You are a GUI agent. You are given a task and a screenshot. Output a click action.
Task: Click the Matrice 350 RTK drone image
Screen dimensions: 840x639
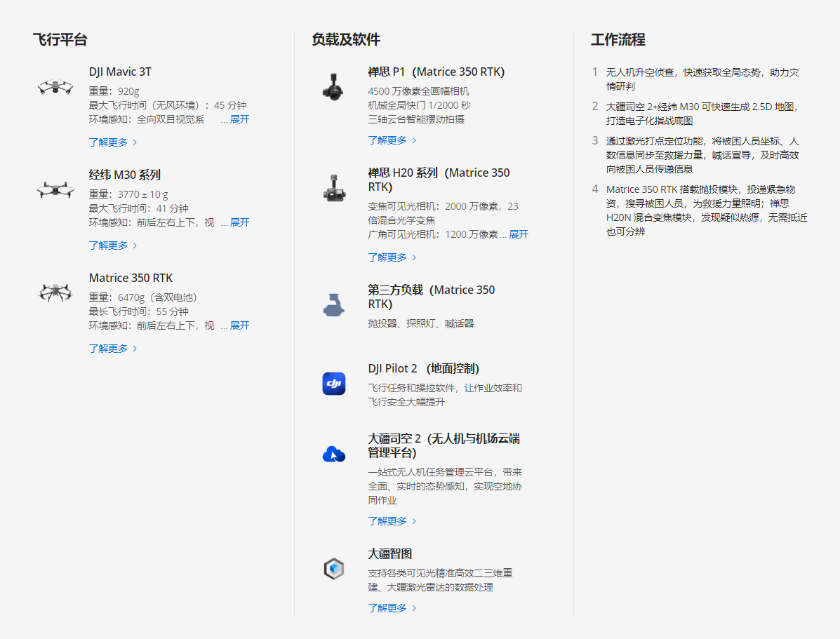tap(55, 292)
